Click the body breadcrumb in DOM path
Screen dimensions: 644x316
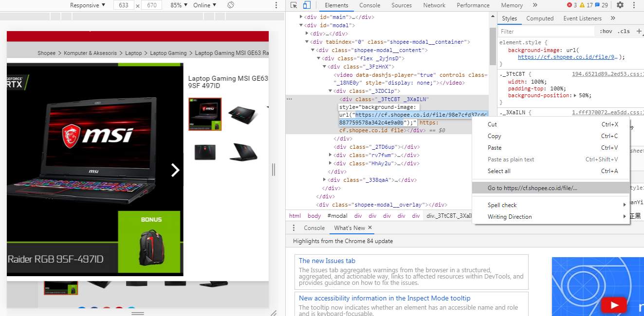tap(314, 216)
